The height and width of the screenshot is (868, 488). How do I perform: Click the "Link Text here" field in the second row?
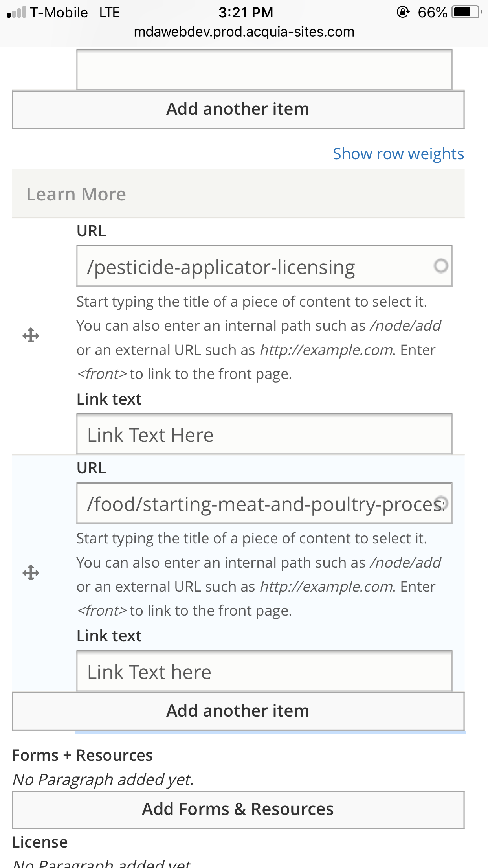(264, 671)
